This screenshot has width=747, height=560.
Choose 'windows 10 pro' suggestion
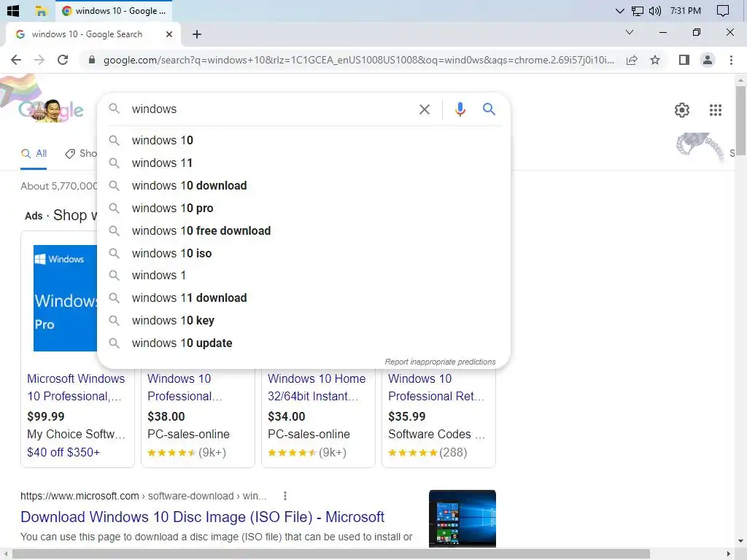pyautogui.click(x=303, y=208)
